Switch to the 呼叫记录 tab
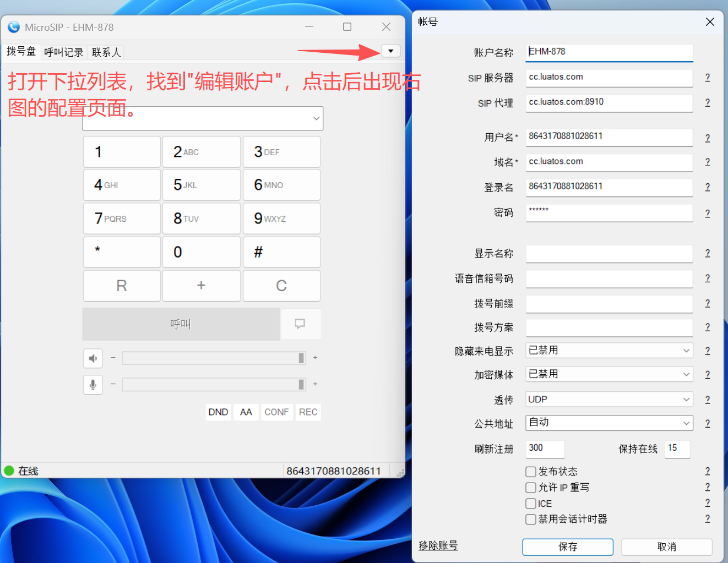This screenshot has height=563, width=728. point(64,52)
